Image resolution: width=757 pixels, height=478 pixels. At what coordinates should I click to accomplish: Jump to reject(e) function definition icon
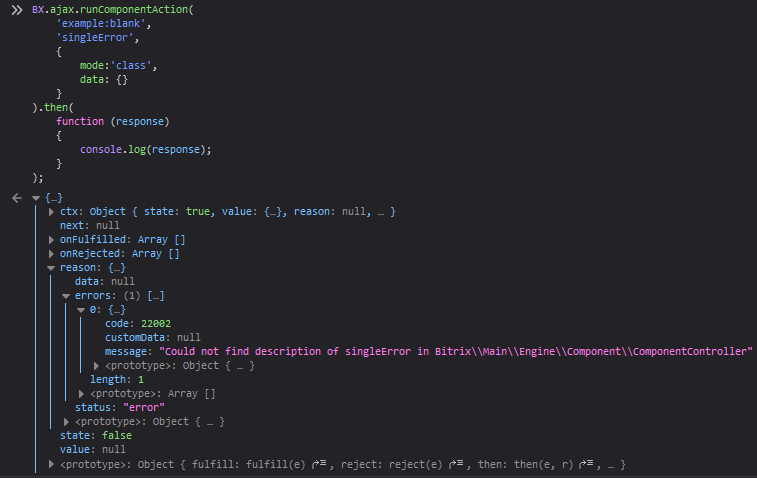[456, 464]
